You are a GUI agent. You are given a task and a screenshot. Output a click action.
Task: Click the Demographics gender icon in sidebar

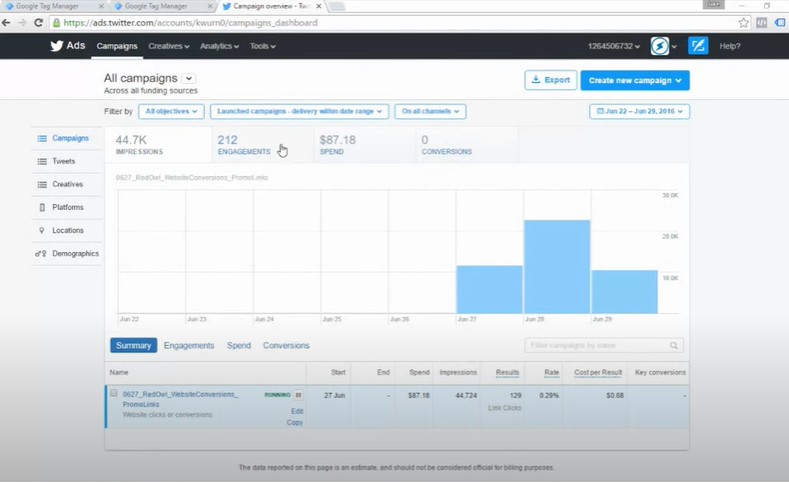tap(42, 253)
